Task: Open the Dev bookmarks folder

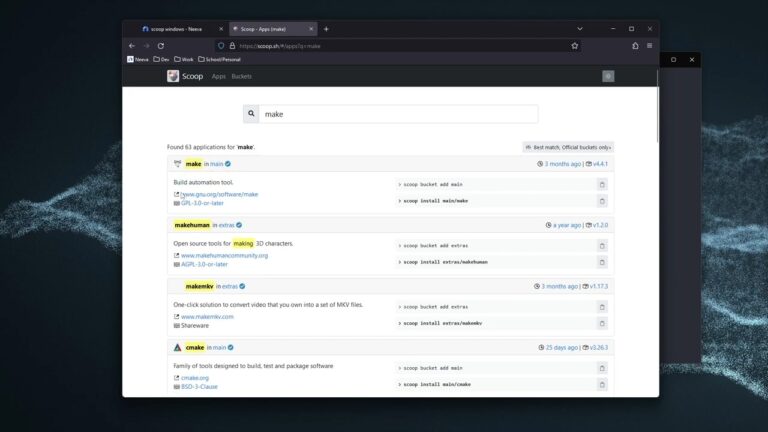Action: [161, 59]
